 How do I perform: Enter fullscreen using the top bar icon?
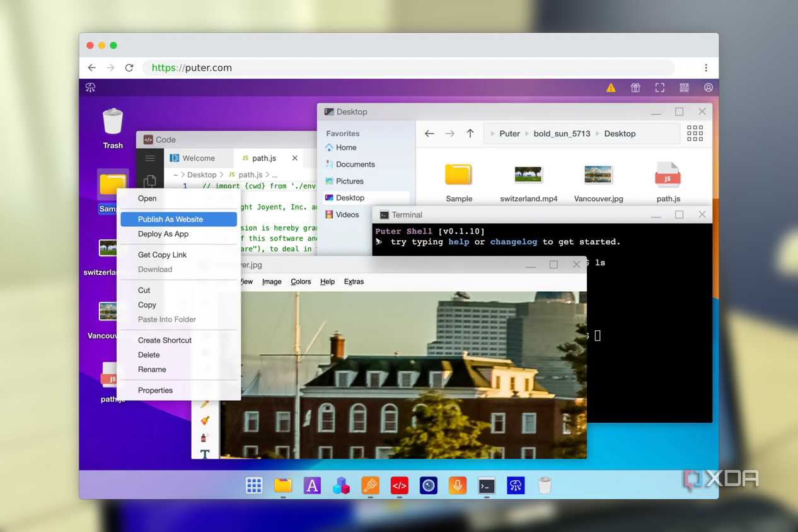pyautogui.click(x=660, y=88)
